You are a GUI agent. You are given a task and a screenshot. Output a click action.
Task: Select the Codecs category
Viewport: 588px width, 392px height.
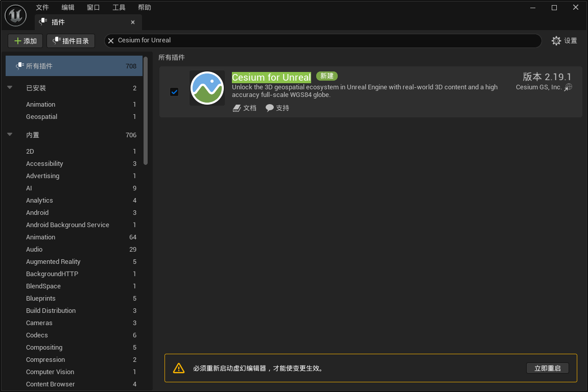point(74,335)
